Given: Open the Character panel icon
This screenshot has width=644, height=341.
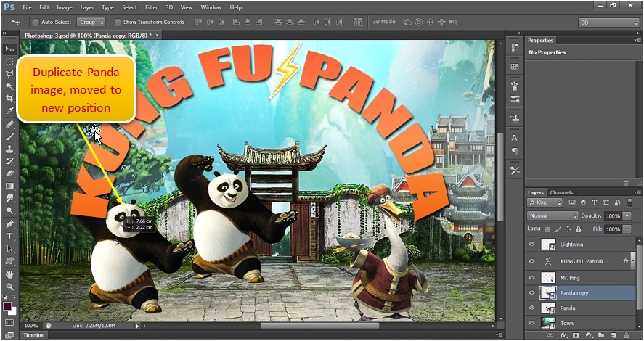Looking at the screenshot, I should point(515,138).
